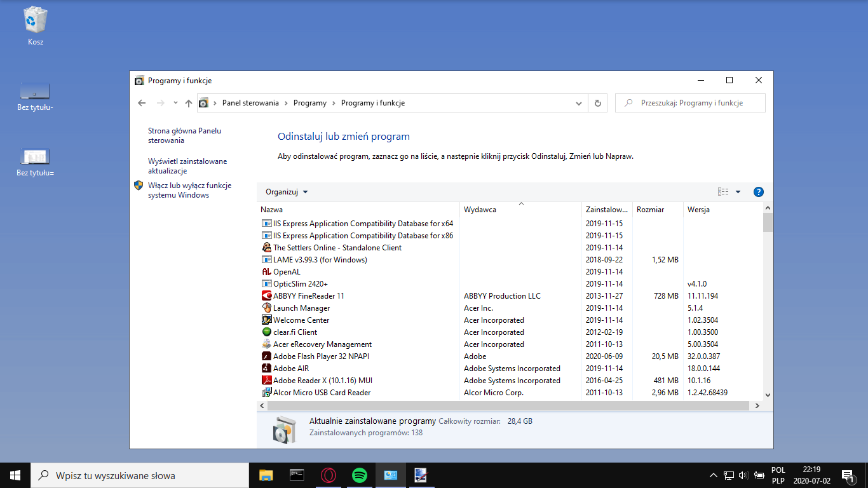Open the help question mark icon
This screenshot has height=488, width=868.
(758, 192)
